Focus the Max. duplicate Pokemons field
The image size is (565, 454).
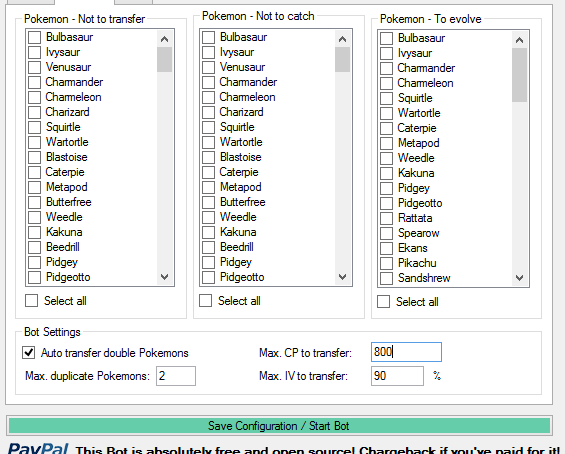(x=176, y=376)
